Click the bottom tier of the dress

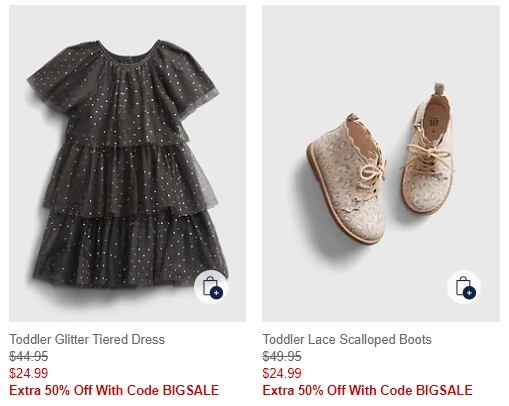tap(130, 250)
